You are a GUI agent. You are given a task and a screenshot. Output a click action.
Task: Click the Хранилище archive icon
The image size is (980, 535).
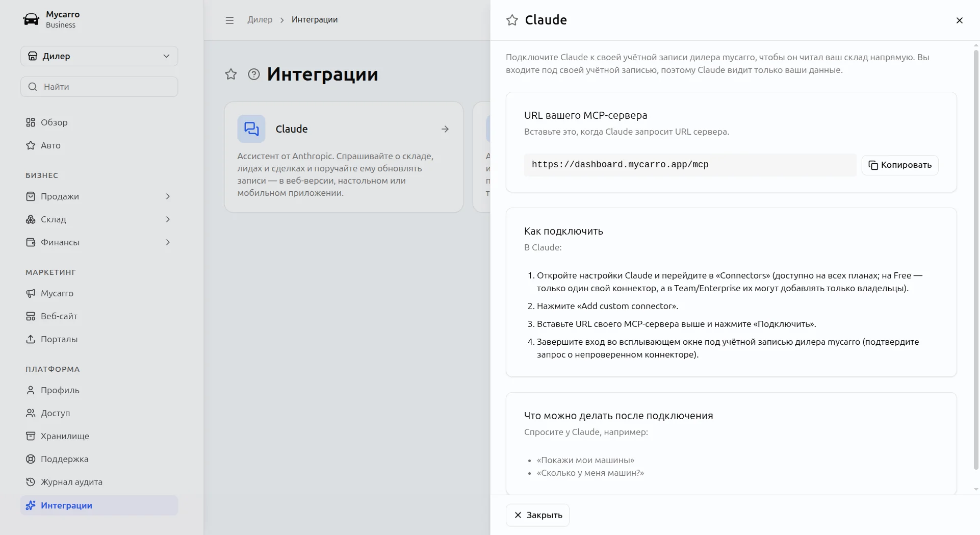[x=31, y=436]
